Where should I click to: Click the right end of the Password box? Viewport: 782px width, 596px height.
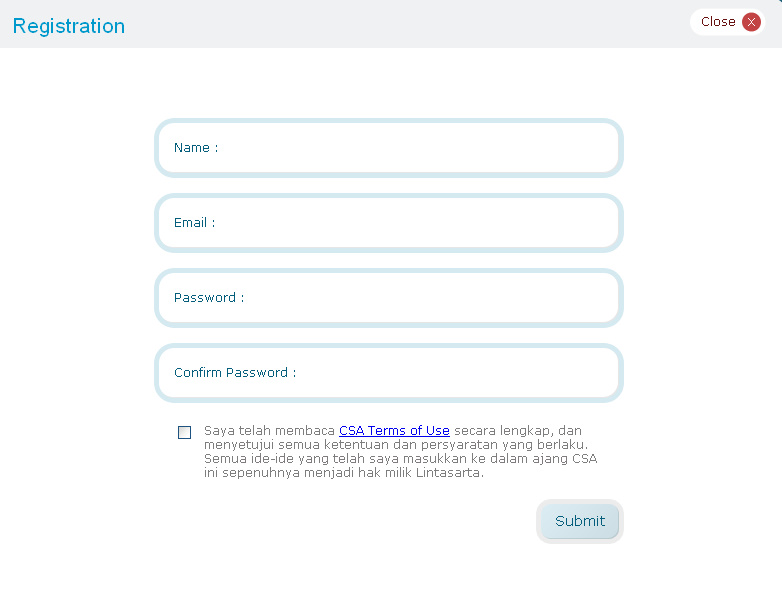598,298
